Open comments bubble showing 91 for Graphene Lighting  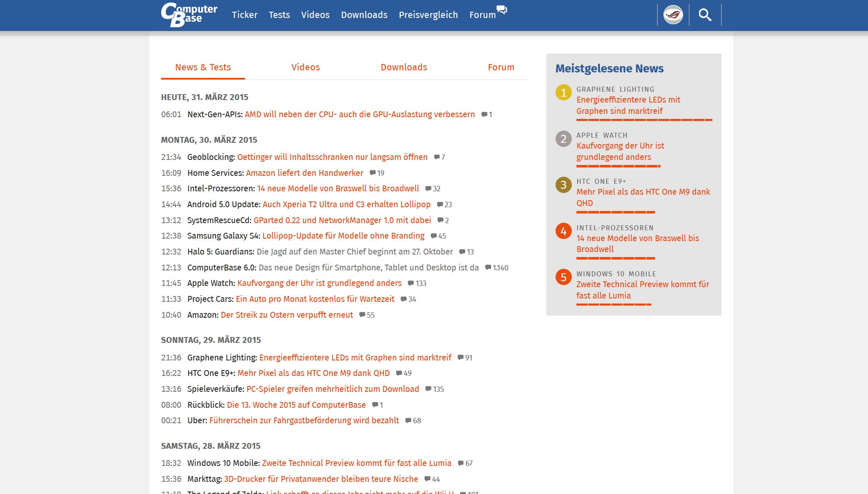click(461, 358)
